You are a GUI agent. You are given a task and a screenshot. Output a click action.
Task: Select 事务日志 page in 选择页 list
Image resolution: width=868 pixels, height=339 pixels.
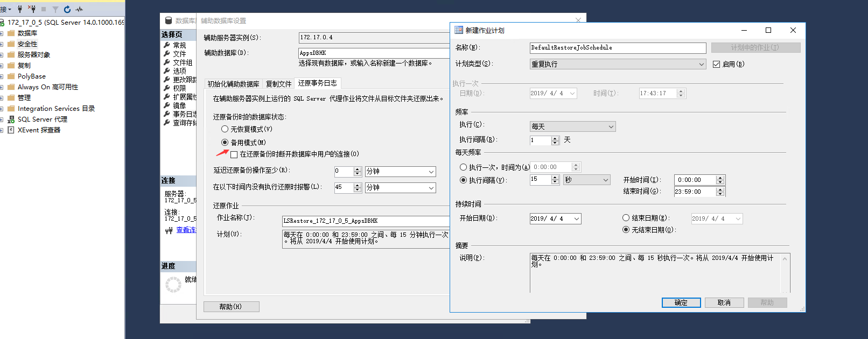click(x=185, y=114)
